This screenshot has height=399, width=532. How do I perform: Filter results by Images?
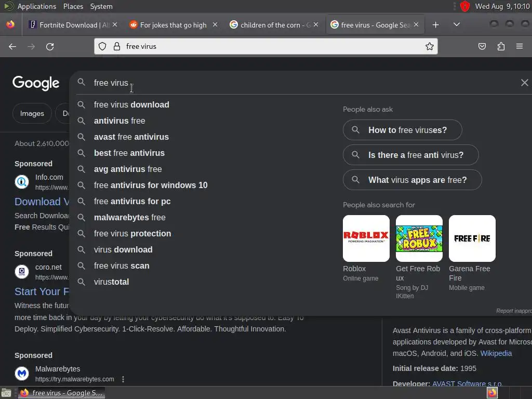coord(32,113)
